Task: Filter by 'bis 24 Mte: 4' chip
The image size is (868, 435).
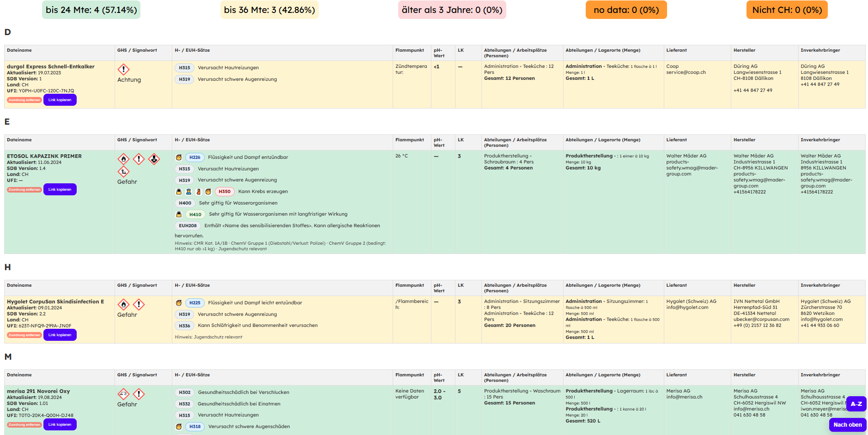Action: [x=91, y=10]
